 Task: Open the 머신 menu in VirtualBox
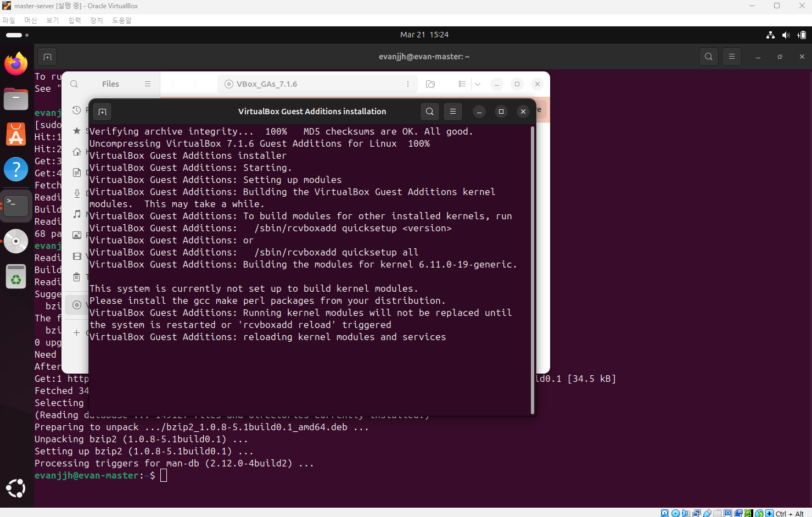(x=31, y=20)
